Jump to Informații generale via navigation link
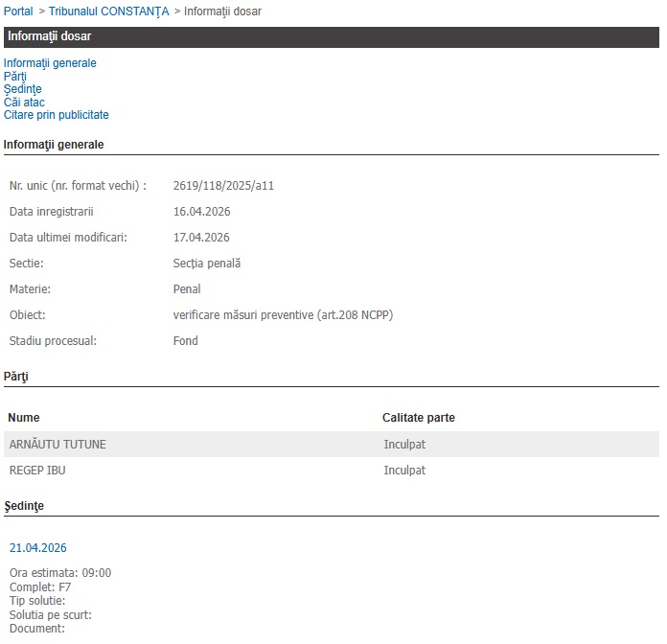667x644 pixels. click(50, 63)
